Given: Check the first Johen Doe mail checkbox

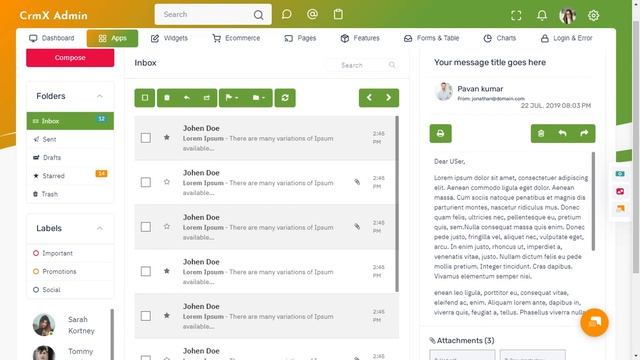Looking at the screenshot, I should click(x=146, y=138).
